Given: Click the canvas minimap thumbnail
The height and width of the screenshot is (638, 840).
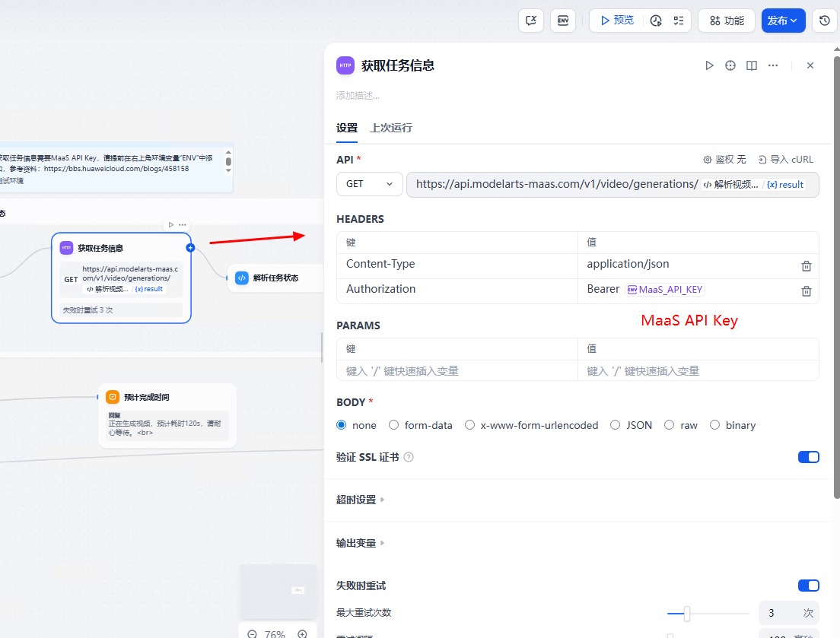Looking at the screenshot, I should (278, 592).
